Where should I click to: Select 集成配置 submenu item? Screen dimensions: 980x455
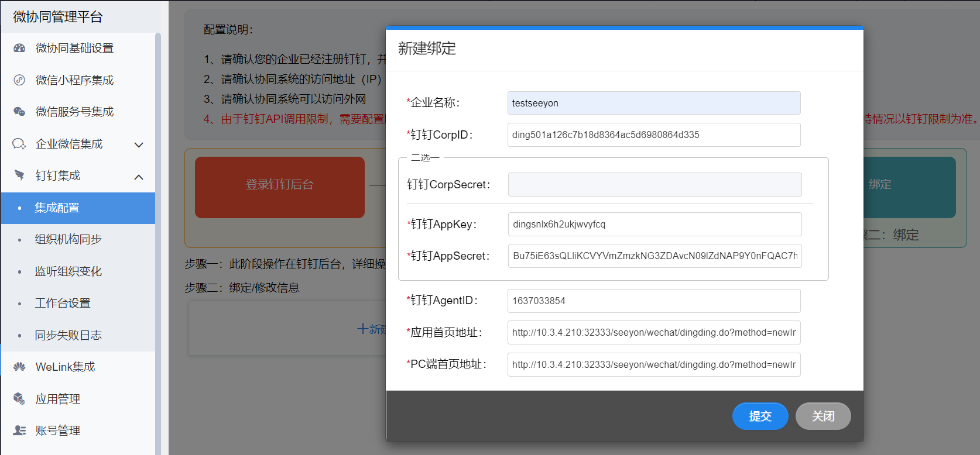(78, 208)
